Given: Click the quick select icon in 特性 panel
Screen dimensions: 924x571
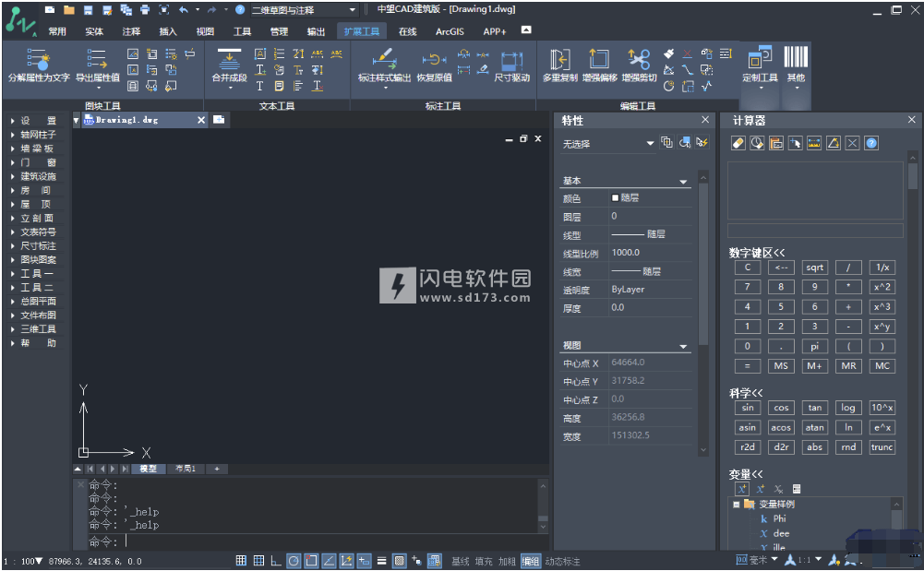Looking at the screenshot, I should pos(702,142).
